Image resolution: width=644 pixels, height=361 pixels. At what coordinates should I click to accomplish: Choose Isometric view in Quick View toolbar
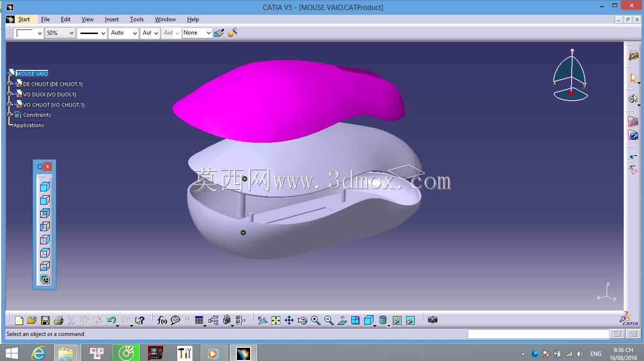(x=45, y=187)
